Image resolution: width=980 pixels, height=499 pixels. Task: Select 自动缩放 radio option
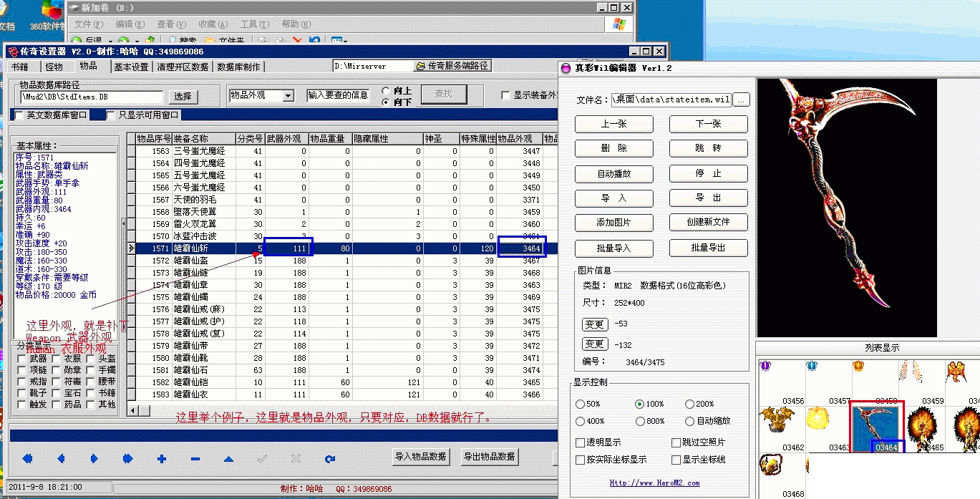[x=689, y=421]
